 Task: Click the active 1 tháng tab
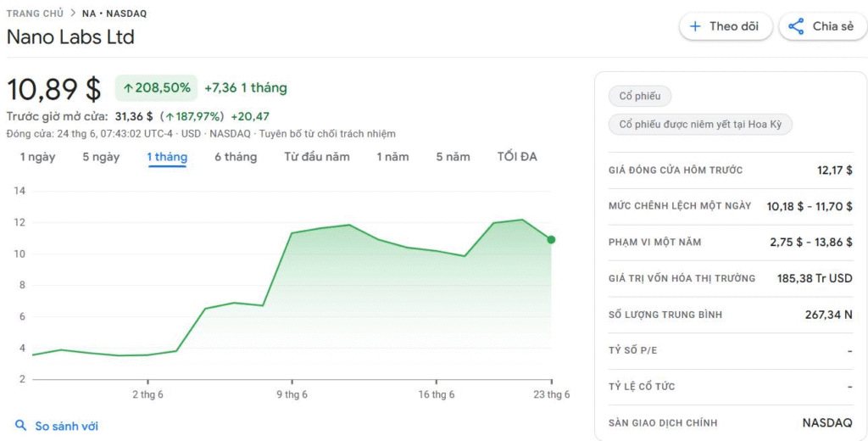167,157
